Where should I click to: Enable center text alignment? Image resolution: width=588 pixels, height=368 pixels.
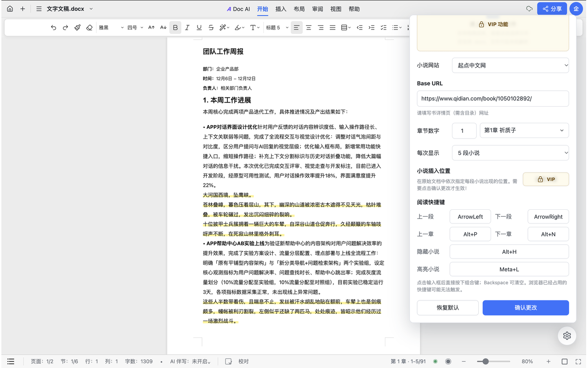point(309,28)
